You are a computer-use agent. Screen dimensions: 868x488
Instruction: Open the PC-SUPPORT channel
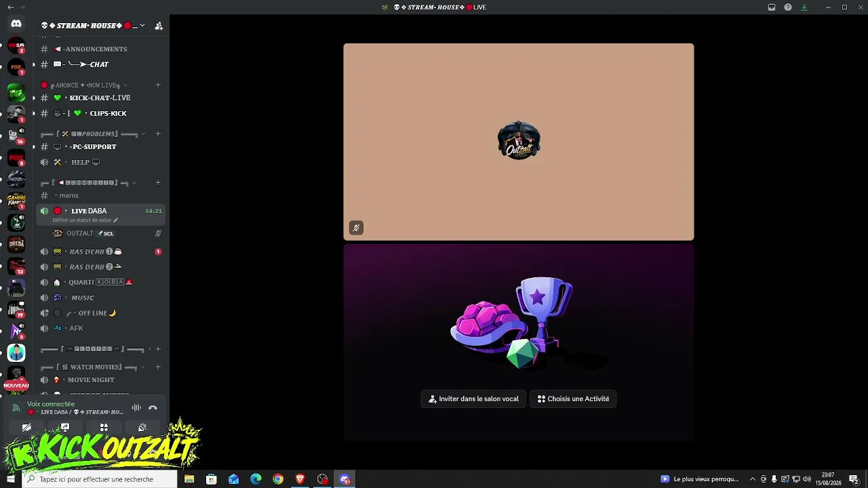101,146
